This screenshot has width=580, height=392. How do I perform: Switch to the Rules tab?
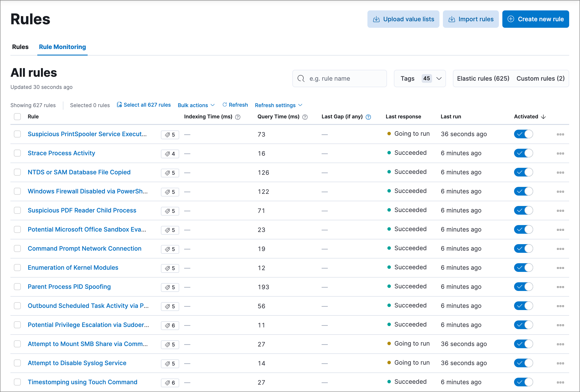point(20,47)
